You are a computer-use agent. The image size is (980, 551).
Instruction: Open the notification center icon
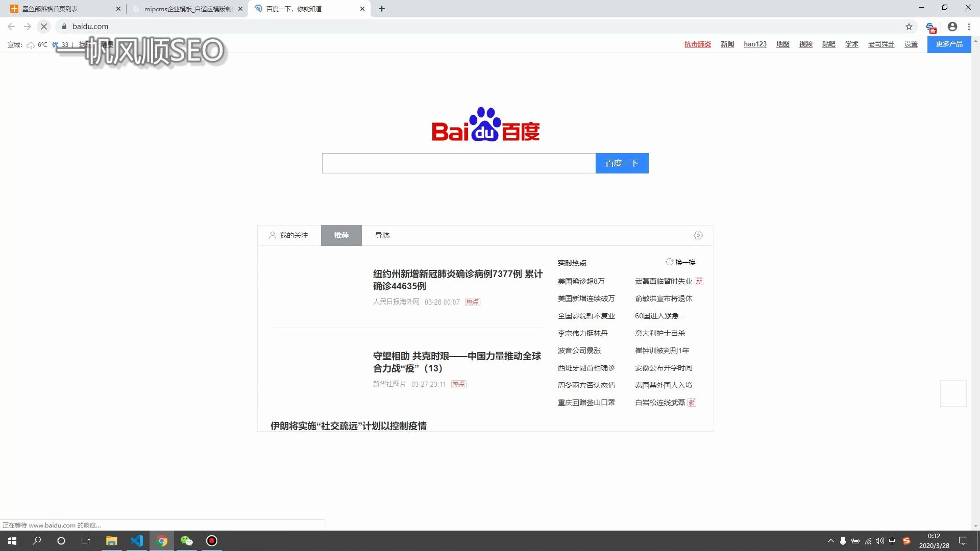963,541
